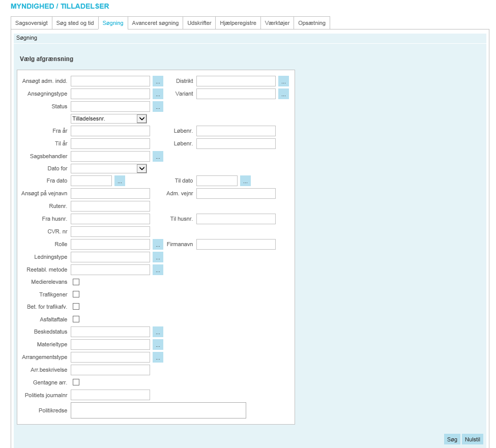Open date picker for Til dato
496x448 pixels.
click(x=245, y=181)
